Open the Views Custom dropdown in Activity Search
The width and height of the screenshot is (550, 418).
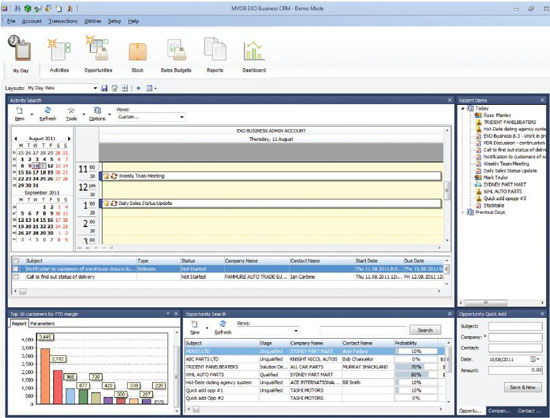click(x=182, y=117)
